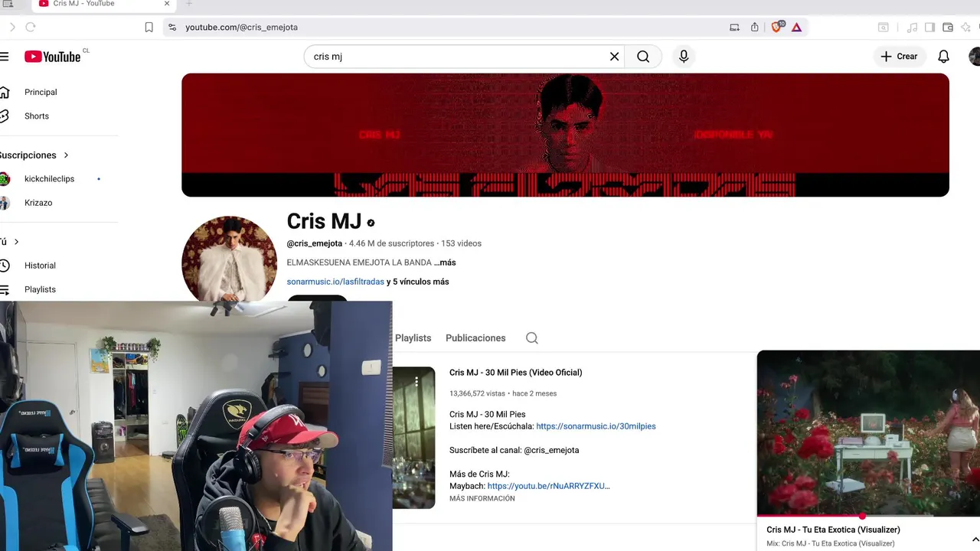The height and width of the screenshot is (551, 980).
Task: Clear the search box text
Action: [614, 57]
